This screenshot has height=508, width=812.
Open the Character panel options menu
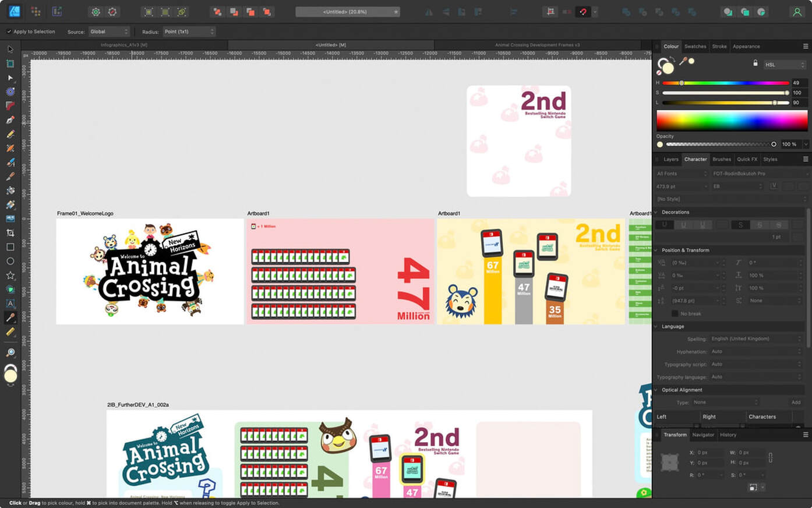[806, 159]
